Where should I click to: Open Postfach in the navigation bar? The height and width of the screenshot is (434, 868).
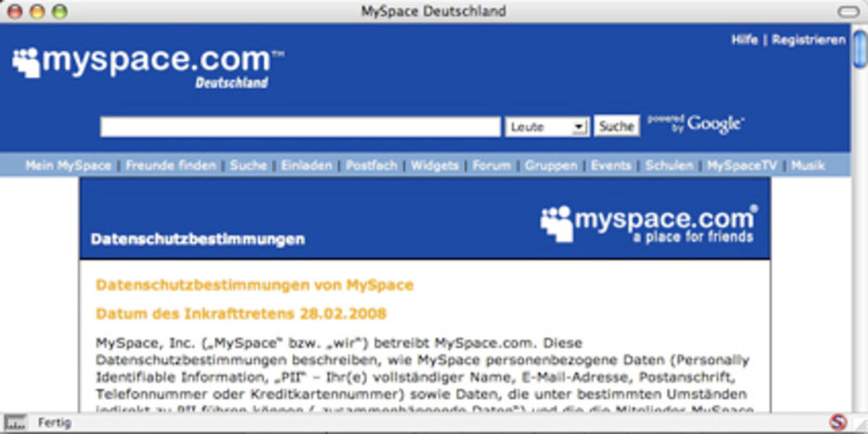(x=372, y=166)
